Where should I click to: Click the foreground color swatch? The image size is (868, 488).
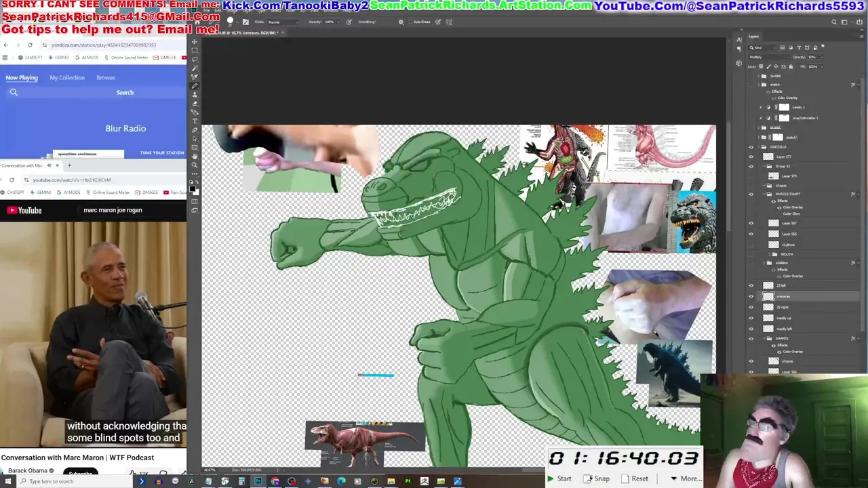click(192, 188)
